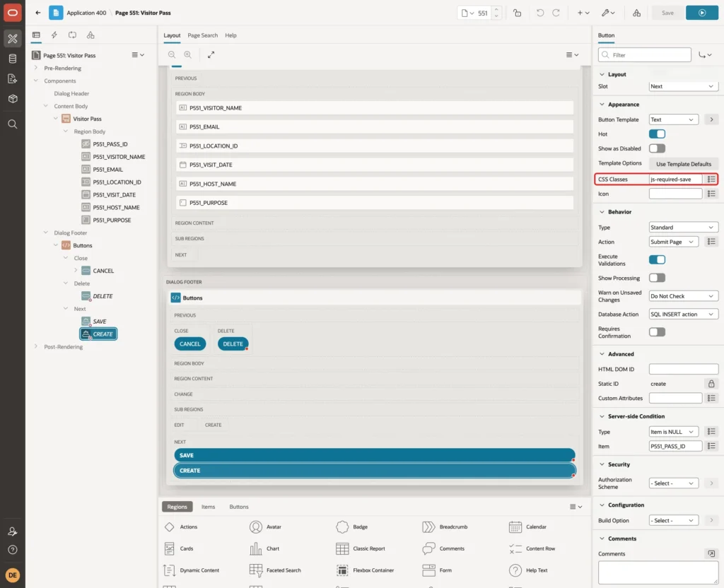Enable the Show as Disabled switch

point(657,148)
